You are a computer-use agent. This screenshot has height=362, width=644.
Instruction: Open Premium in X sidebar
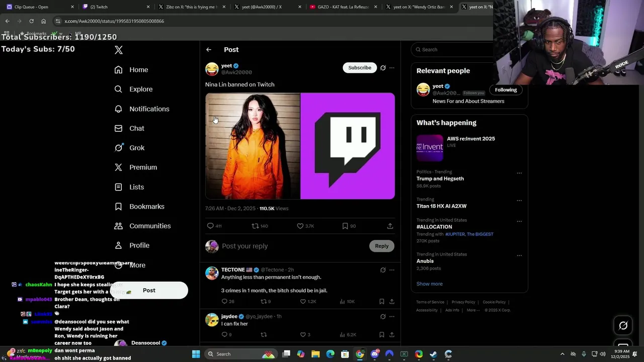pos(136,167)
